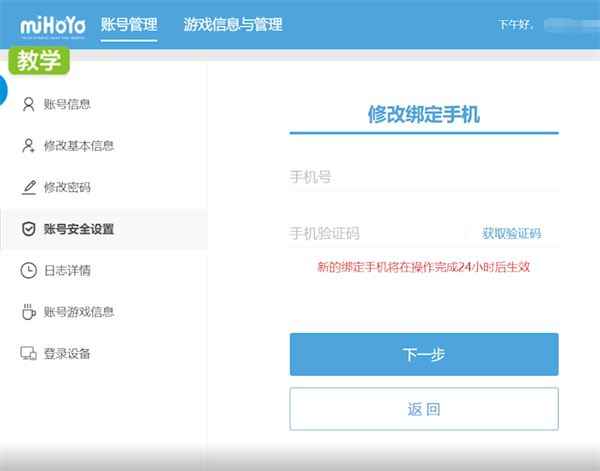Open 登录设备 text in the sidebar
This screenshot has width=600, height=471.
click(x=67, y=354)
